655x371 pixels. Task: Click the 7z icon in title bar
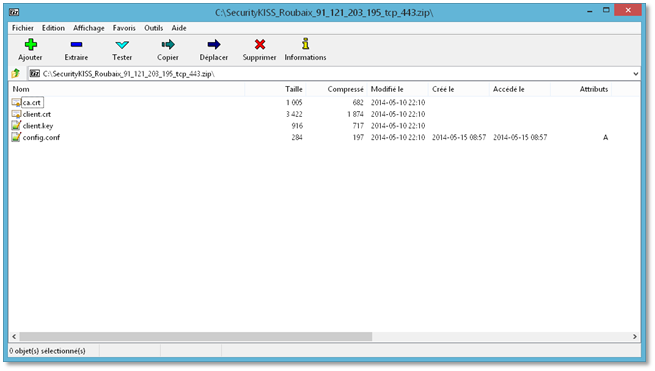pyautogui.click(x=14, y=13)
